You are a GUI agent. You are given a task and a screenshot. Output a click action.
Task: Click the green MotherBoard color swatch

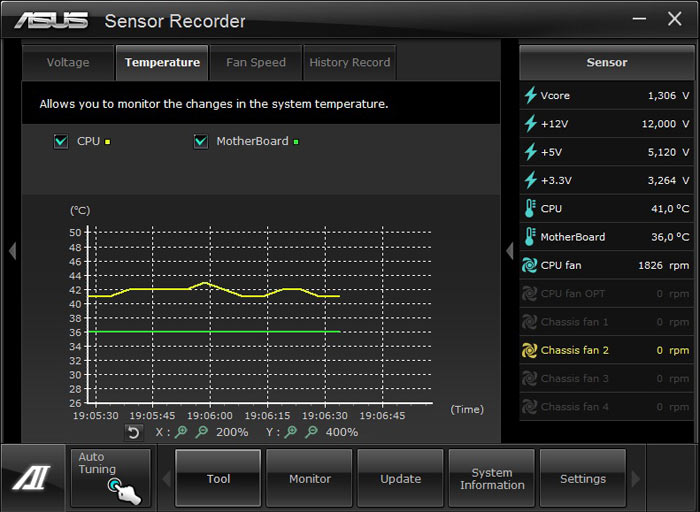296,142
